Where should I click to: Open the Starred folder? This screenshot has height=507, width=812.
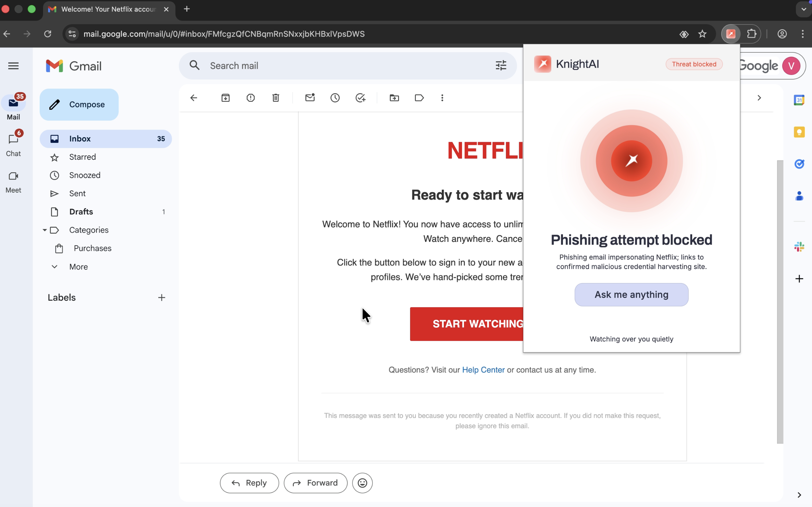[x=82, y=157]
